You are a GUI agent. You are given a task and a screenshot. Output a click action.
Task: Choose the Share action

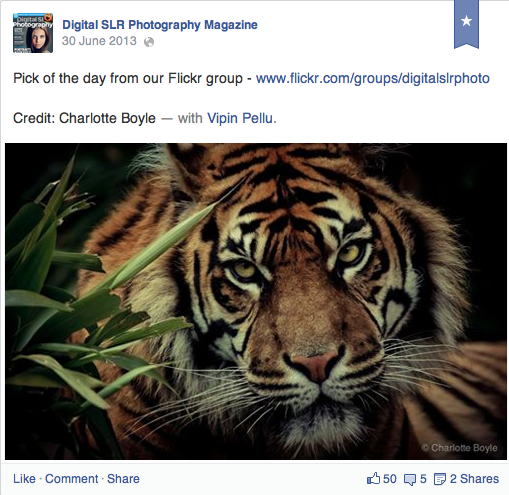(x=123, y=479)
